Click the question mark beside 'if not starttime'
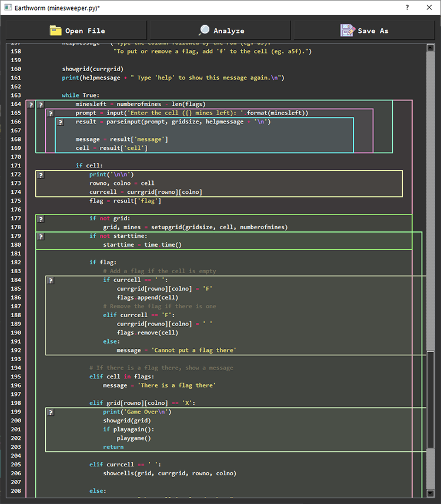This screenshot has width=441, height=504. click(41, 236)
